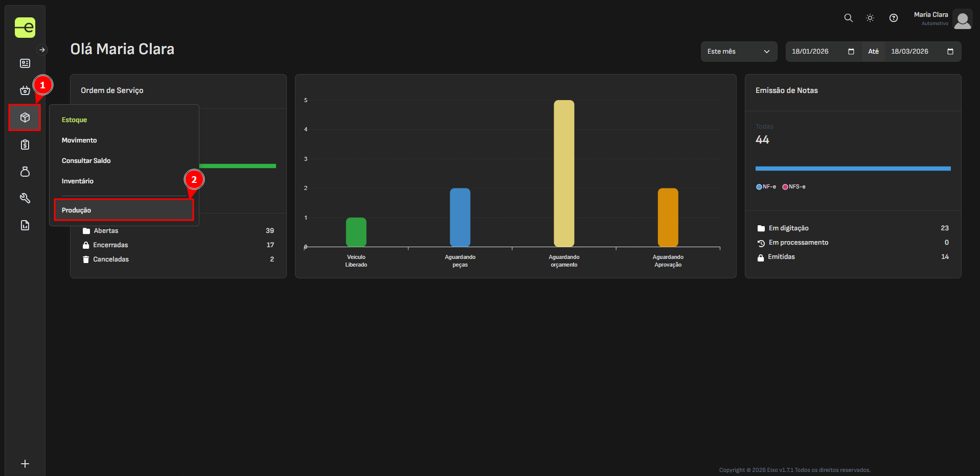Expand the sidebar with the arrow button

pyautogui.click(x=42, y=50)
